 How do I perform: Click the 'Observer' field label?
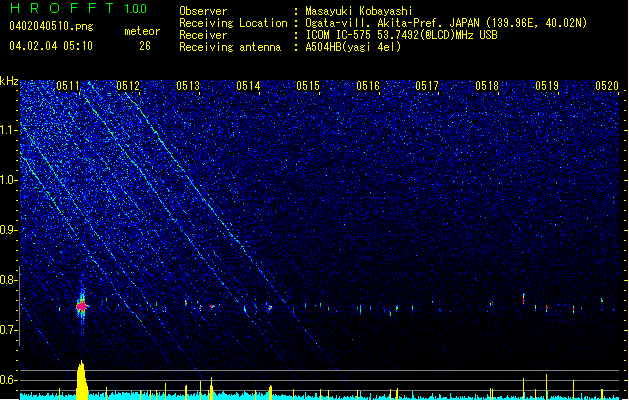click(x=203, y=11)
